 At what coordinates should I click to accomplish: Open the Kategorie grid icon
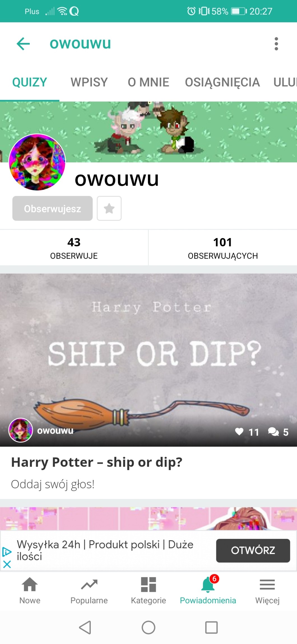pos(148,585)
